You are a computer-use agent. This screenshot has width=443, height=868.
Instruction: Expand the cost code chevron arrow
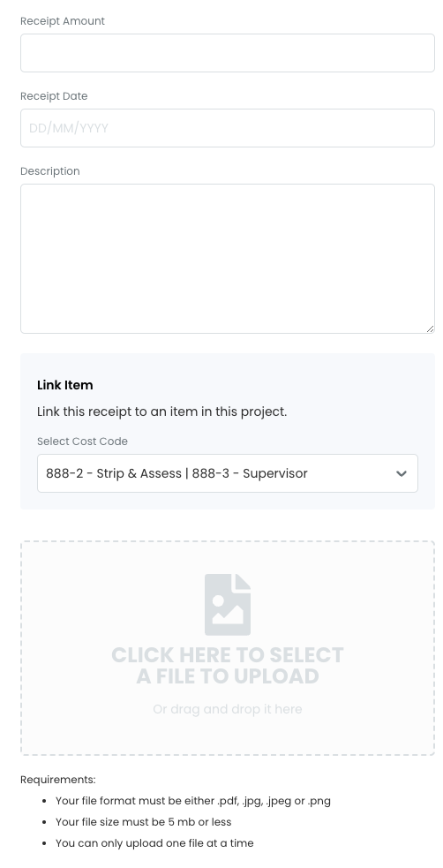pyautogui.click(x=402, y=473)
